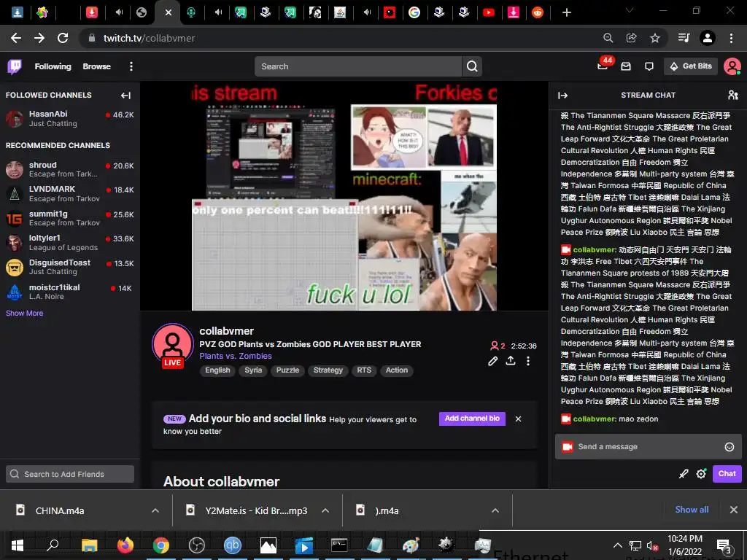Send message with Chat button

727,474
